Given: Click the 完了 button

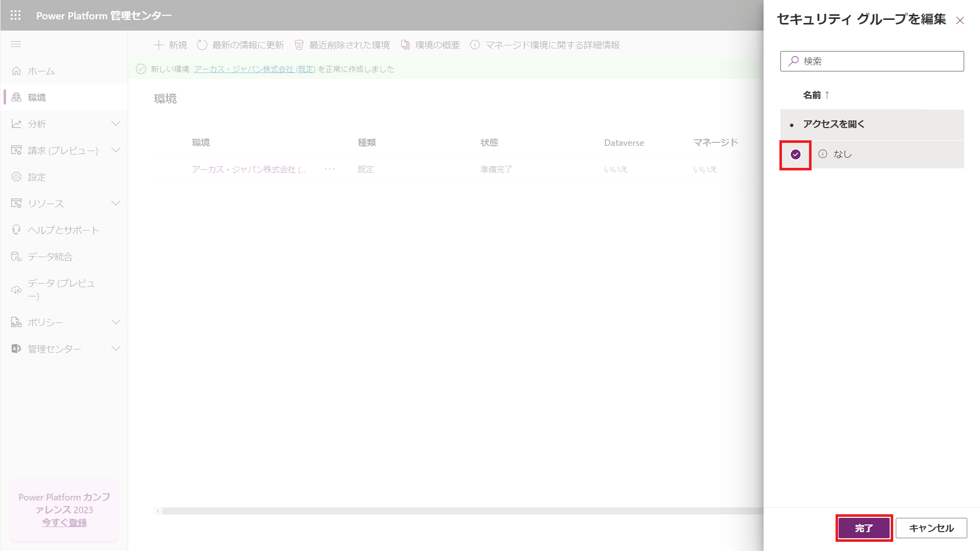Looking at the screenshot, I should tap(864, 528).
